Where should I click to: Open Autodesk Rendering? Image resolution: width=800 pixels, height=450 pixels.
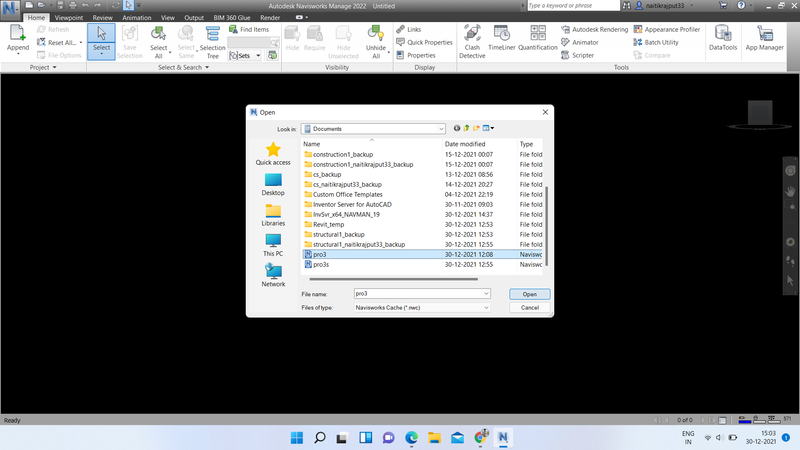coord(594,30)
